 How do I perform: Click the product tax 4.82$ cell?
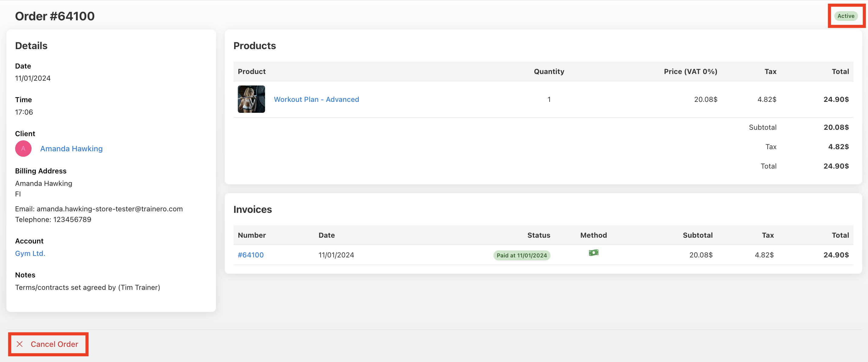[x=767, y=99]
